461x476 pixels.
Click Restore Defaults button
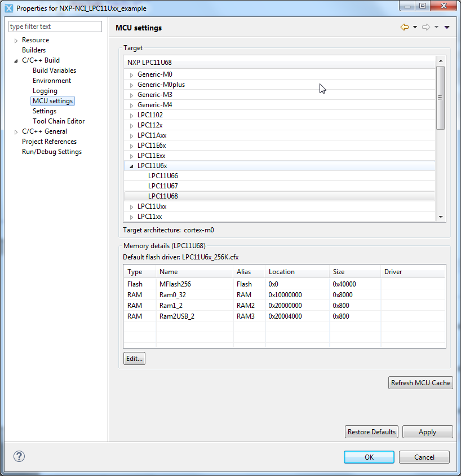pyautogui.click(x=371, y=431)
